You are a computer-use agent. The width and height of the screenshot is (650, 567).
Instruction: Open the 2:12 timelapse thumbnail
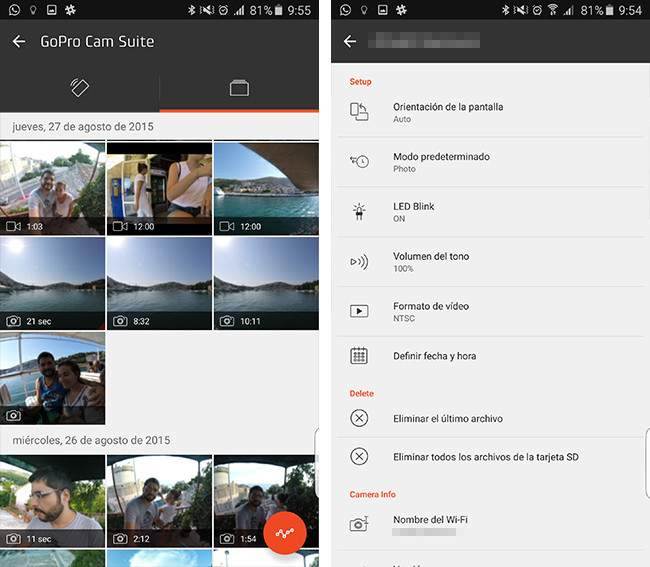point(159,501)
